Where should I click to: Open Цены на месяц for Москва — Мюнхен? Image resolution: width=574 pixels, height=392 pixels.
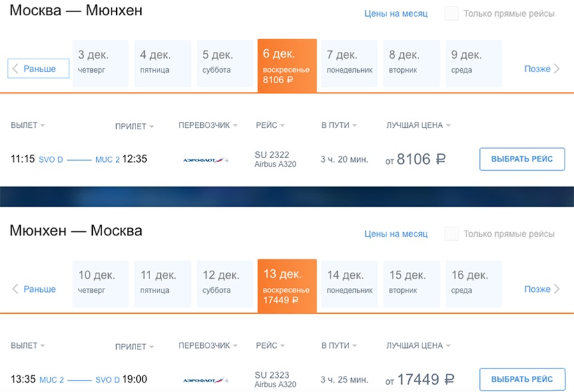396,13
